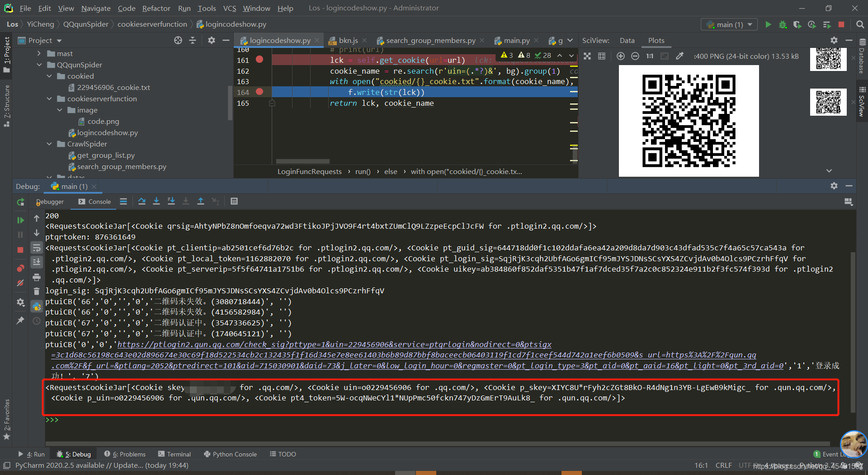This screenshot has width=868, height=475.
Task: Click the editor horizontal scrollbar
Action: click(302, 161)
